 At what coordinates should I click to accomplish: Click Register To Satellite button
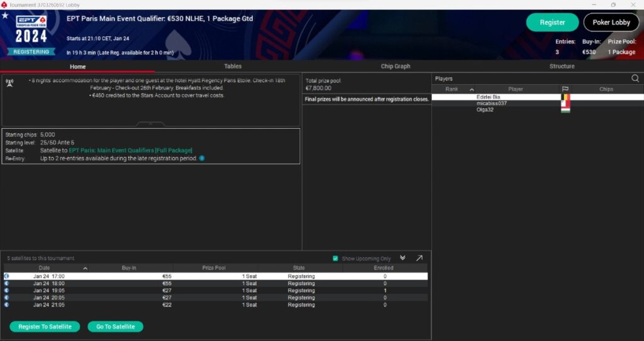(x=45, y=327)
